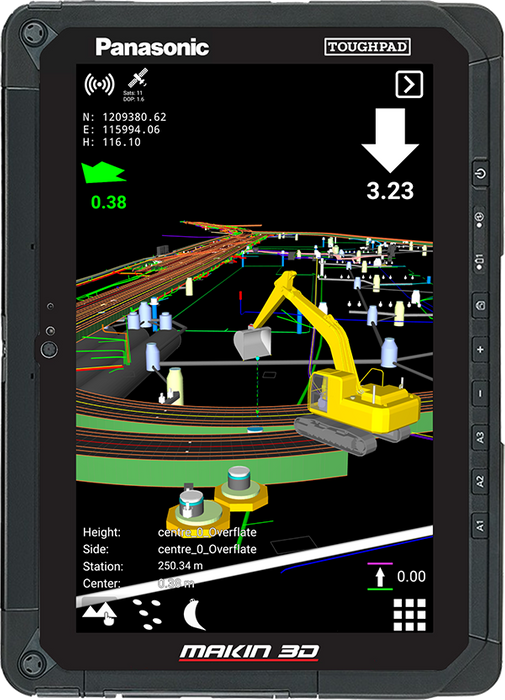Tap the N: 1209380.62 northing coordinate
The image size is (505, 700).
(125, 117)
